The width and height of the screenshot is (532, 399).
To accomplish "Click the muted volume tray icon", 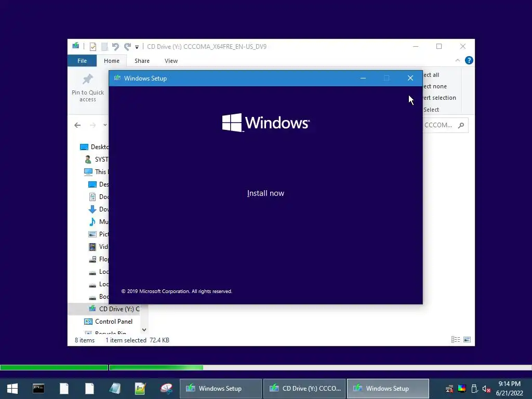I will (486, 389).
